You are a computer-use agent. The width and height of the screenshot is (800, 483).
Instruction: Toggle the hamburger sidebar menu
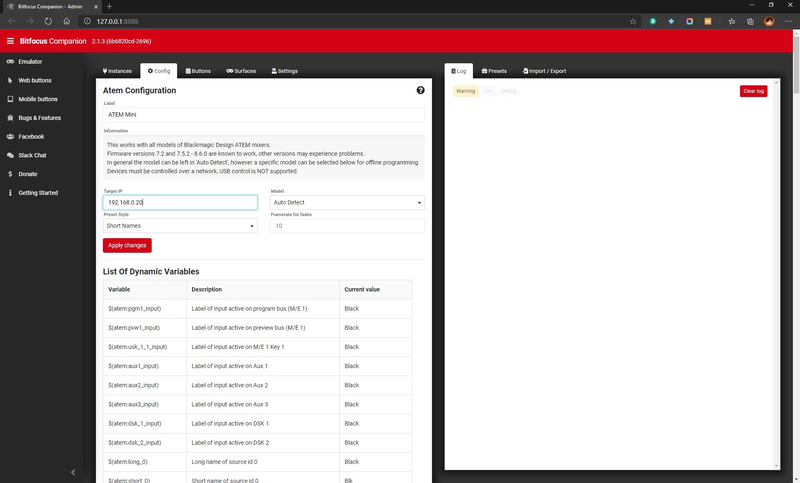(x=10, y=41)
